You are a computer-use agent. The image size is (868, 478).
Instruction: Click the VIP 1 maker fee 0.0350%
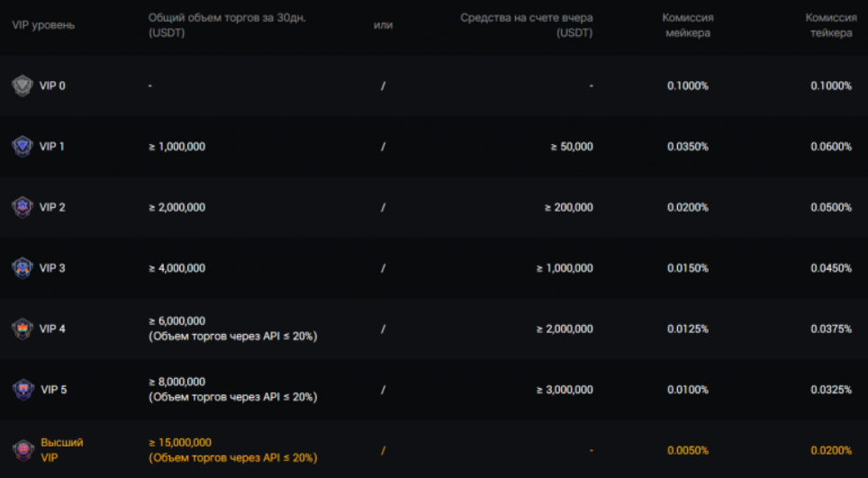687,147
